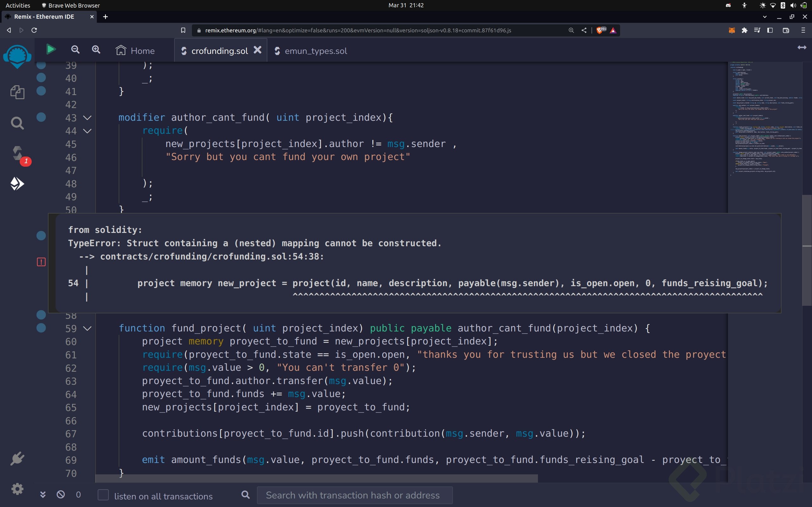Image resolution: width=812 pixels, height=507 pixels.
Task: Click the transaction hash search field
Action: (354, 495)
